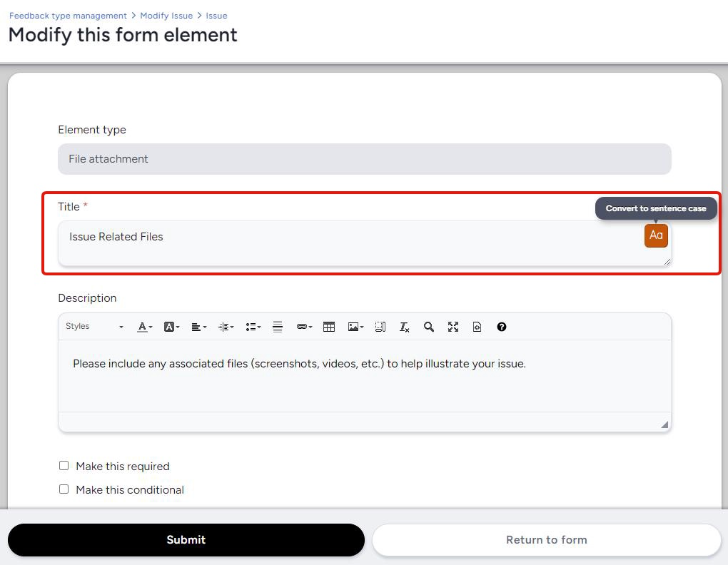Click the Return to form button
The height and width of the screenshot is (565, 728).
tap(546, 540)
